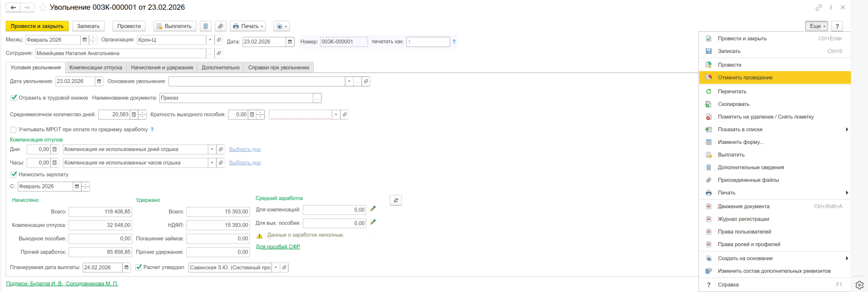Edit average earnings pencil for Для компенсаций
868x292 pixels.
373,209
